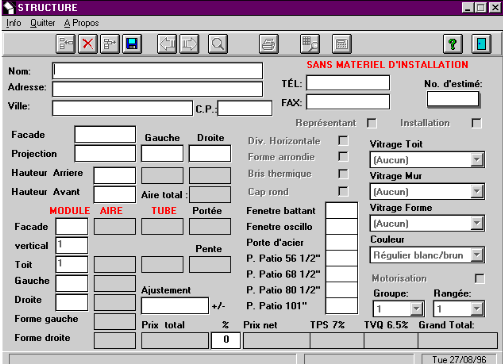503x364 pixels.
Task: Enable Cap rond checkbox
Action: (343, 191)
